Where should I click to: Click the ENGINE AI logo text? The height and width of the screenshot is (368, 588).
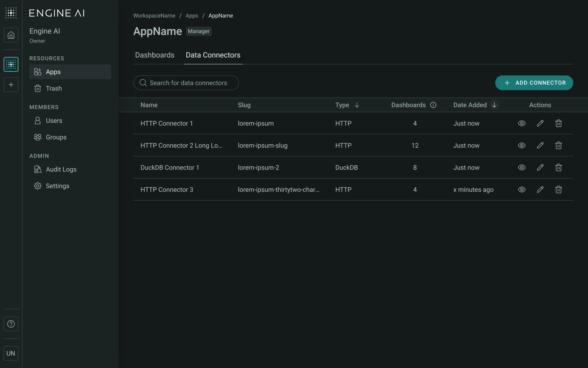pyautogui.click(x=57, y=13)
